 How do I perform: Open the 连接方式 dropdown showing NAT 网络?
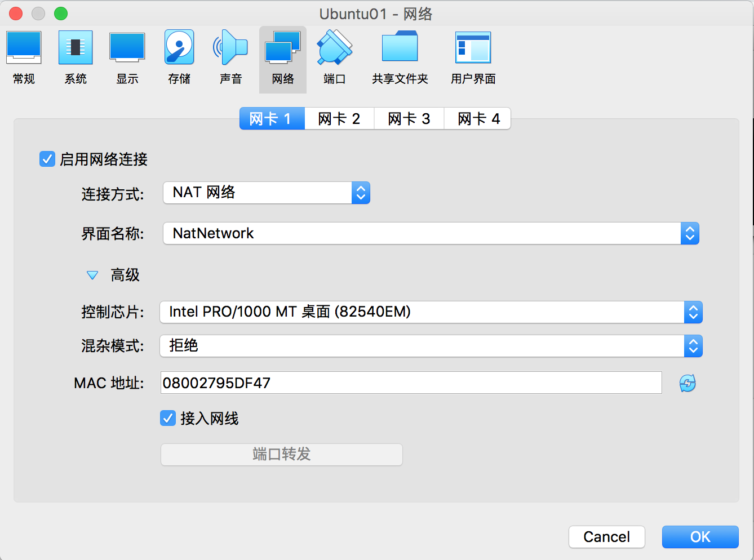[267, 193]
